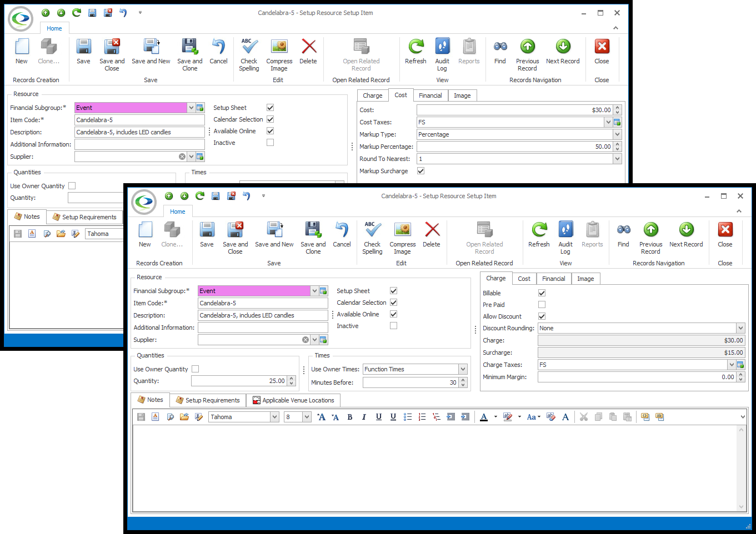The height and width of the screenshot is (534, 756).
Task: Apply bold in notes editor toolbar
Action: (350, 417)
